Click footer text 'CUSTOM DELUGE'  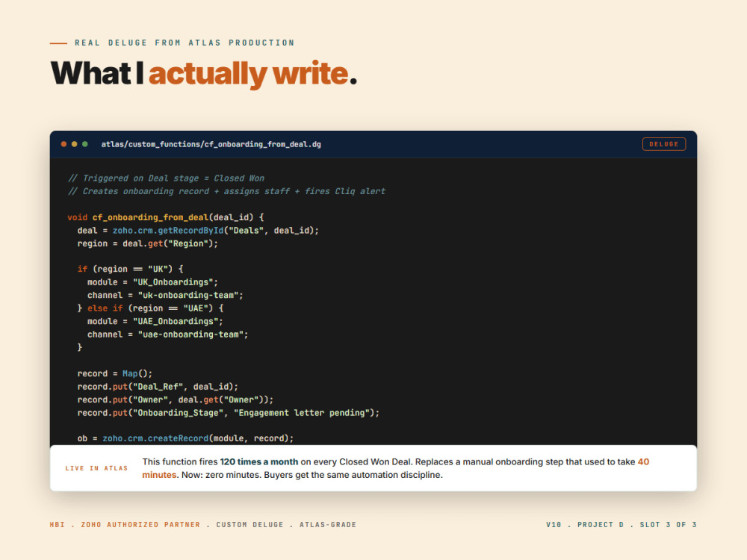(x=249, y=525)
